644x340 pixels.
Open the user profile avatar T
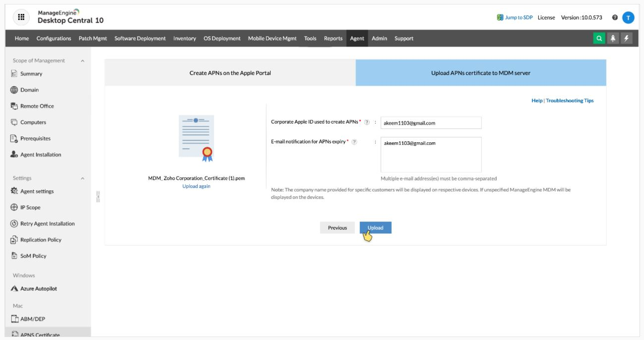pos(628,17)
